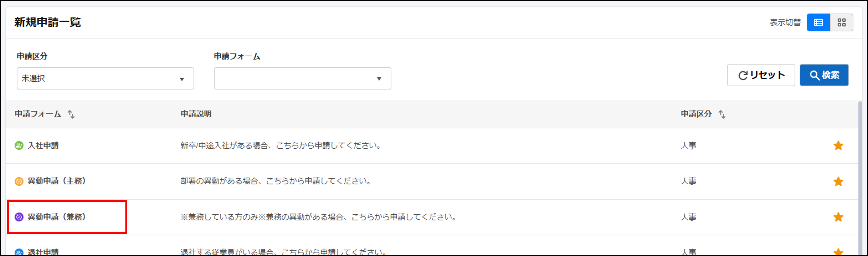
Task: Click 人事 cell in 入社申請 row
Action: point(688,146)
